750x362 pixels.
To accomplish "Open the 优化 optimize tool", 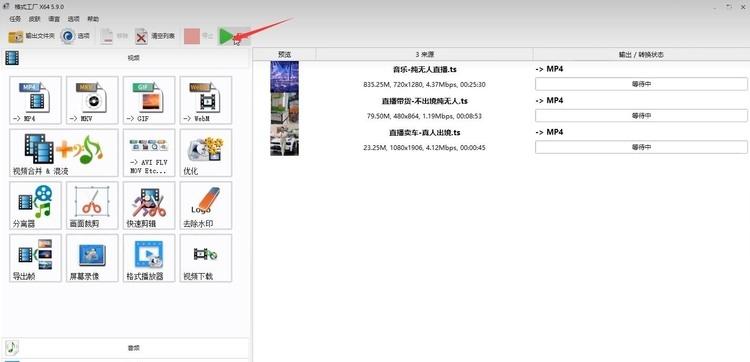I will pyautogui.click(x=206, y=153).
